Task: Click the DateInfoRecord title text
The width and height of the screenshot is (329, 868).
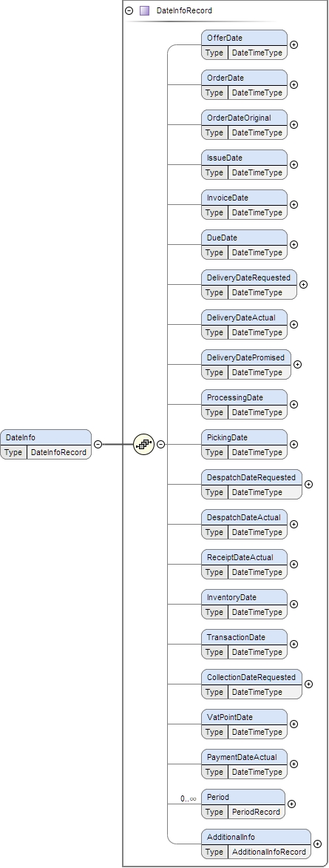Action: (x=184, y=10)
